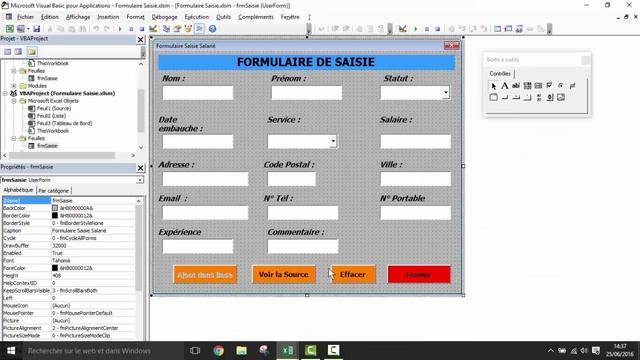Switch to the Par catégorie properties tab
The image size is (640, 360).
53,191
